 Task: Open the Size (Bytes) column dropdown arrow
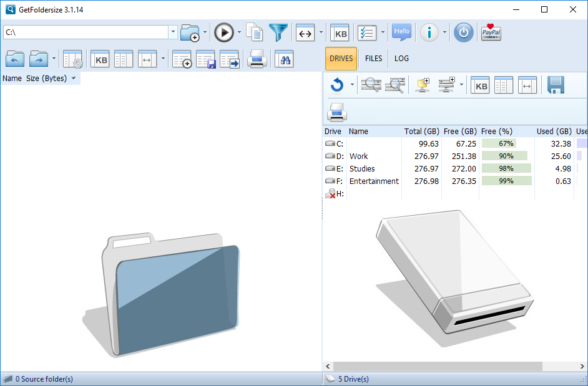(x=74, y=79)
